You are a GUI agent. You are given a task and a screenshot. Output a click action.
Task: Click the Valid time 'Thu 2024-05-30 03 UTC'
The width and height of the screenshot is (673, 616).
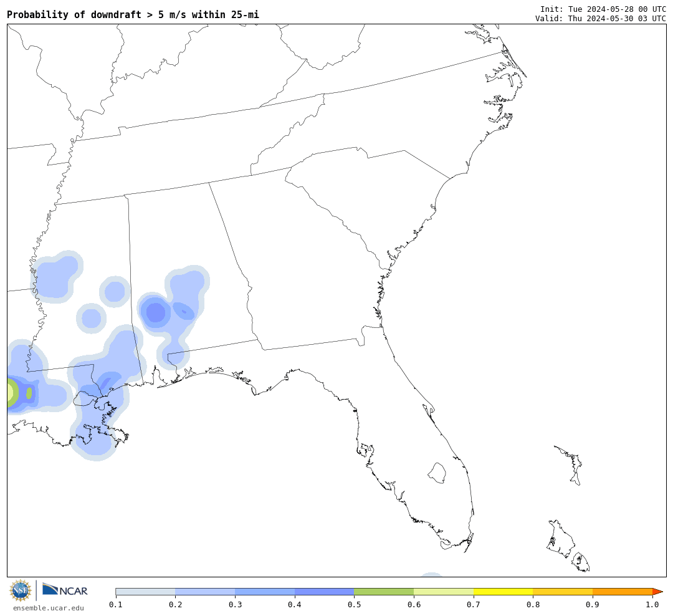[617, 19]
